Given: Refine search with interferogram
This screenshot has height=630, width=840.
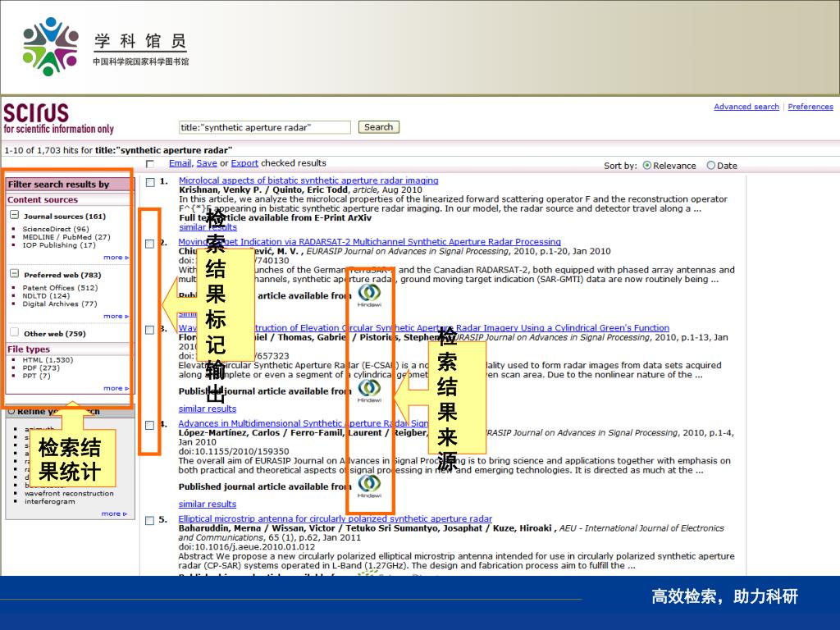Looking at the screenshot, I should (50, 501).
